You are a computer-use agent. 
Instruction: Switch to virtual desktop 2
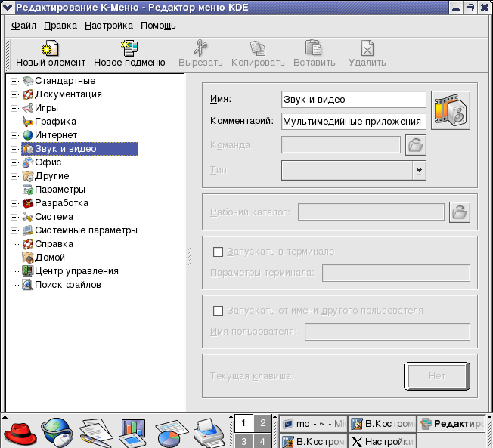click(262, 423)
